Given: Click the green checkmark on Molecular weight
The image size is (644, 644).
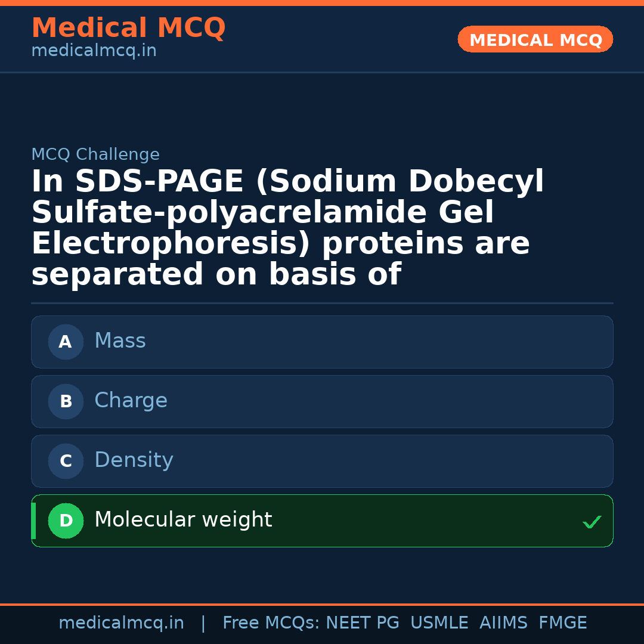Looking at the screenshot, I should tap(592, 522).
